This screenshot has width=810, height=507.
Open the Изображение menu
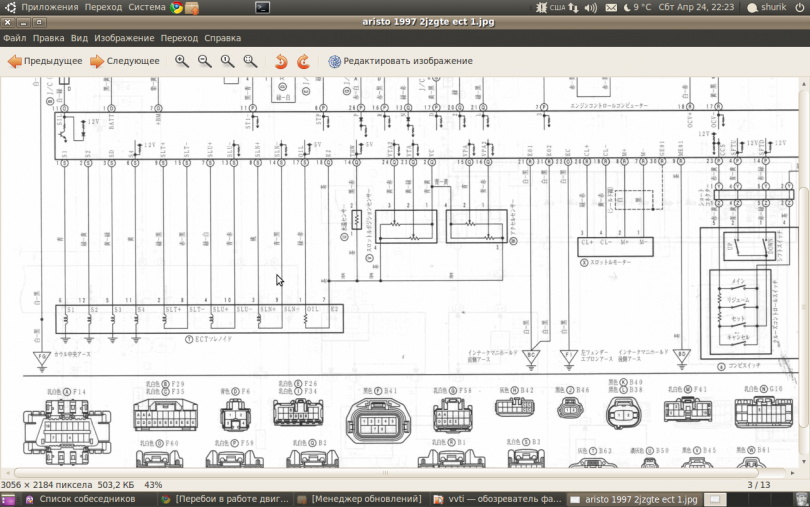[124, 38]
